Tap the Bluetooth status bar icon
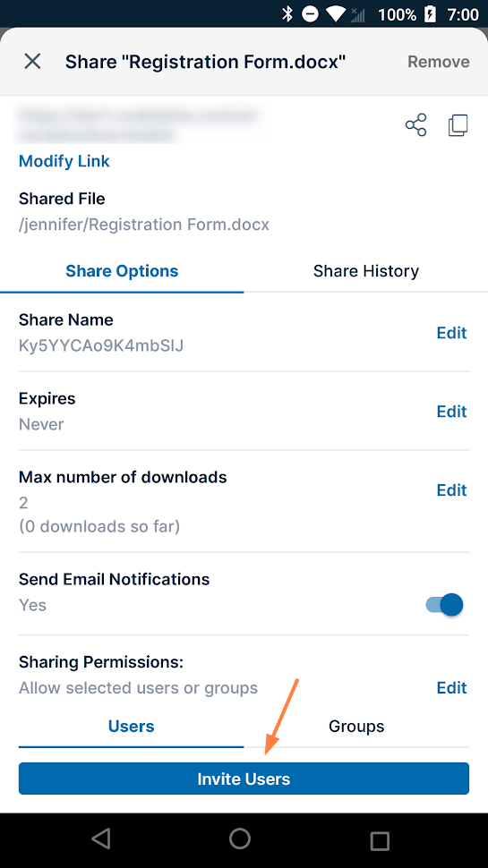Screen dimensions: 488x868 coord(287,13)
